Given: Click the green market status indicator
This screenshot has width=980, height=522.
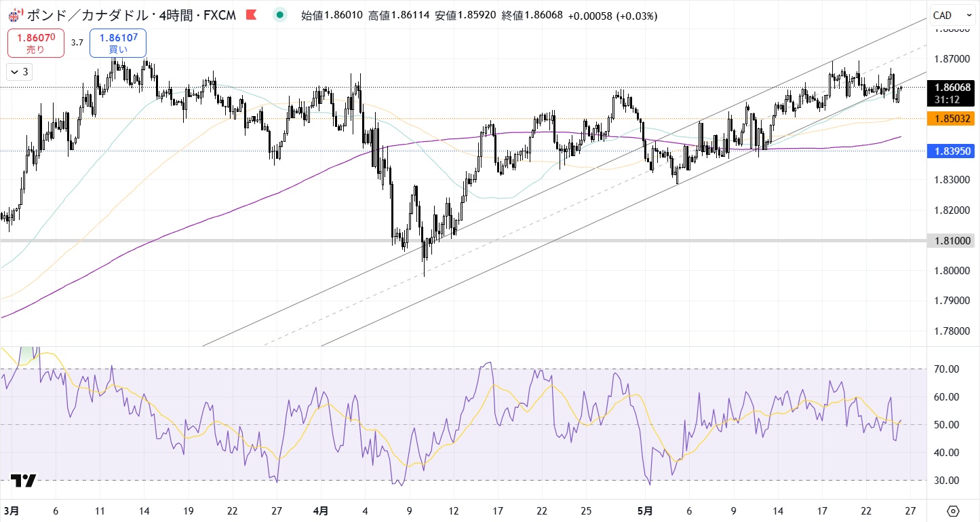Looking at the screenshot, I should 279,15.
